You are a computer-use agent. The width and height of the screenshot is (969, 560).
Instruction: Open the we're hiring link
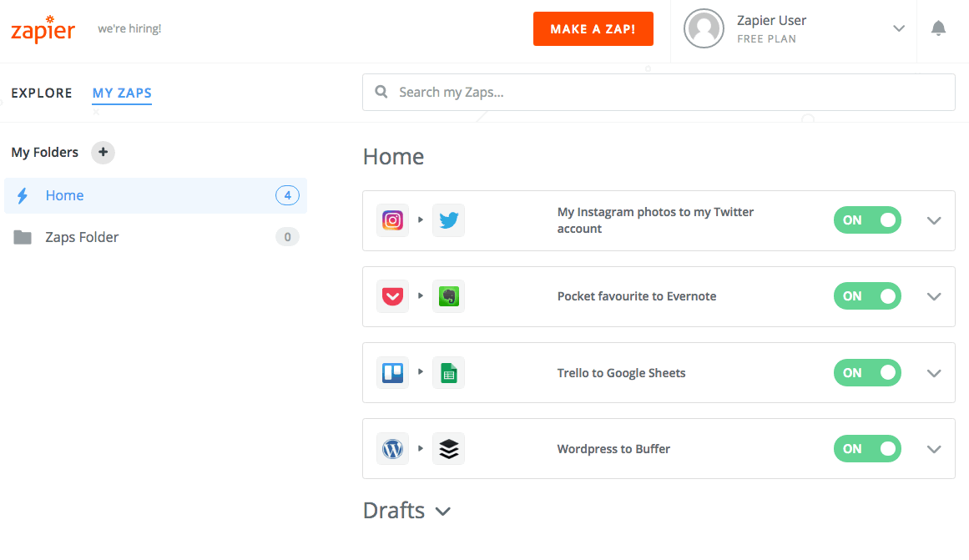click(129, 28)
